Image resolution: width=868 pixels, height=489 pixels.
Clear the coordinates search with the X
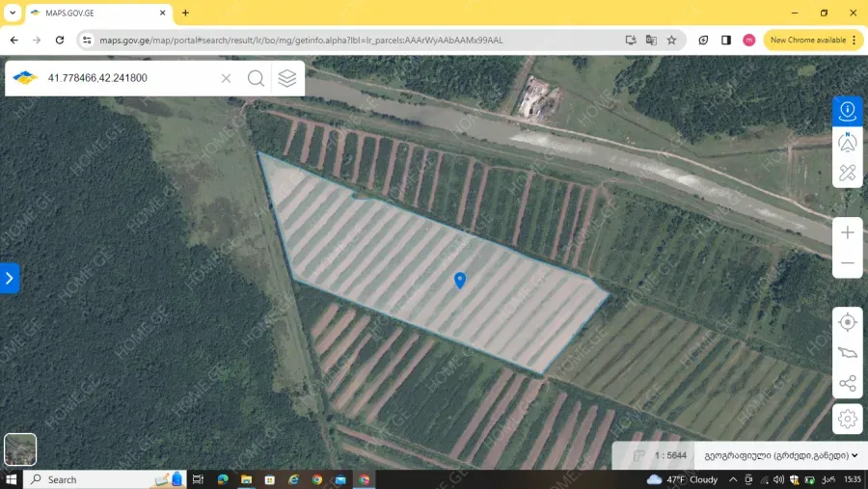coord(227,78)
